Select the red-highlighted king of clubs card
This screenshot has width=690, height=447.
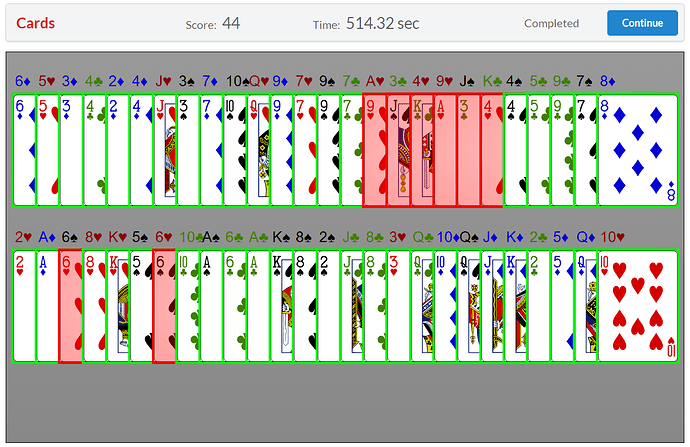tap(422, 150)
